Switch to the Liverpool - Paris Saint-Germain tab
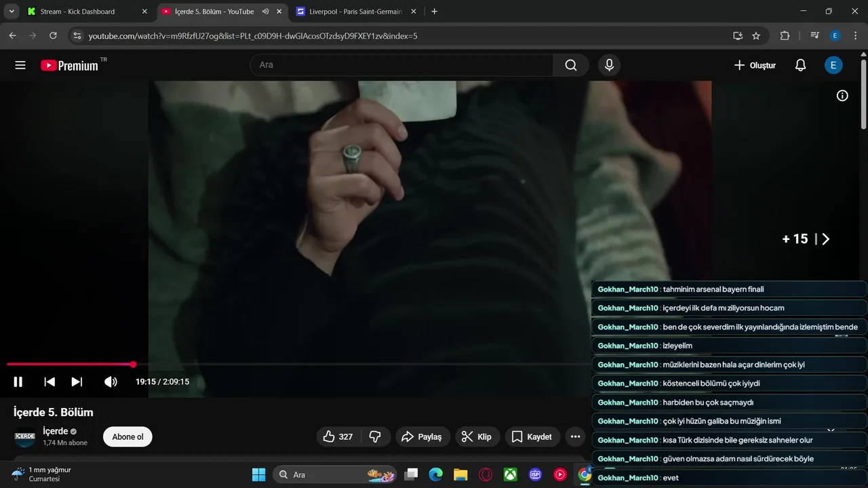Screen dimensions: 868x488 tap(355, 12)
